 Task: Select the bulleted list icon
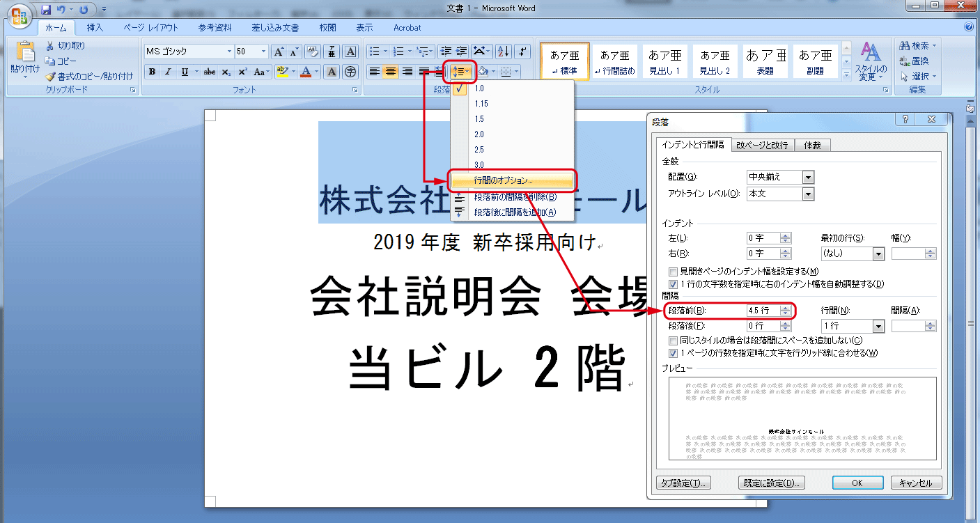374,51
